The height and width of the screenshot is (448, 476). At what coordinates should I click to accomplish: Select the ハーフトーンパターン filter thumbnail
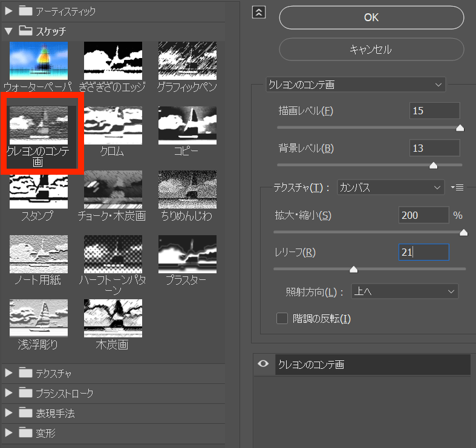tap(113, 254)
